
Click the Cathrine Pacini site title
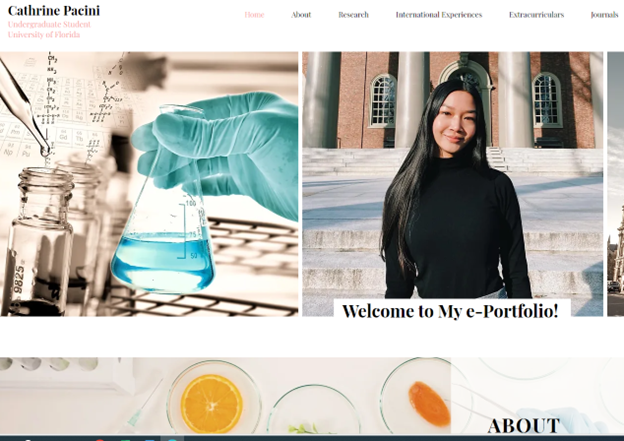(54, 10)
